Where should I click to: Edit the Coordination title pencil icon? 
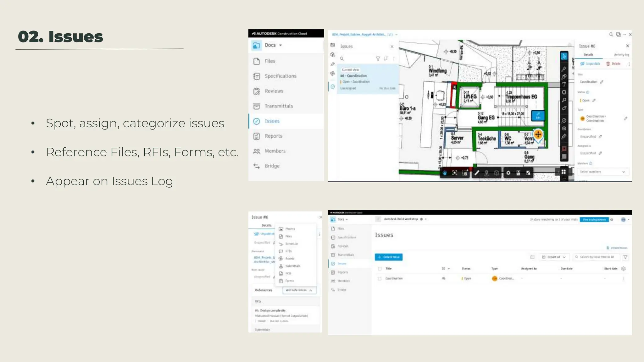(x=602, y=82)
